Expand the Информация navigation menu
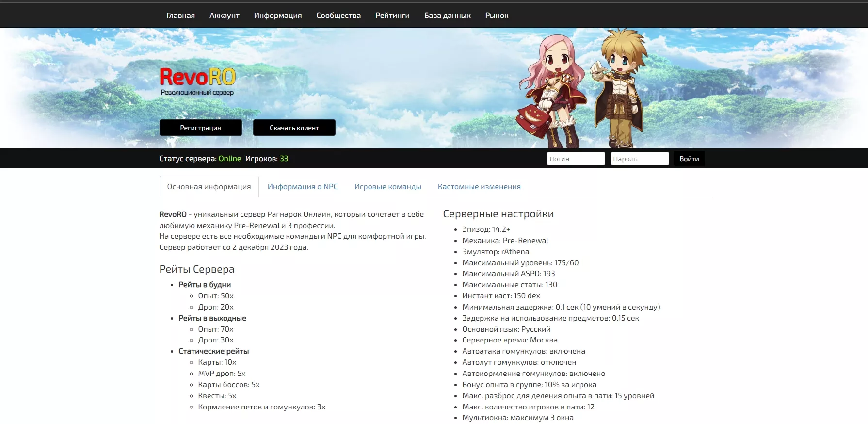Screen dimensions: 868x424 [277, 16]
